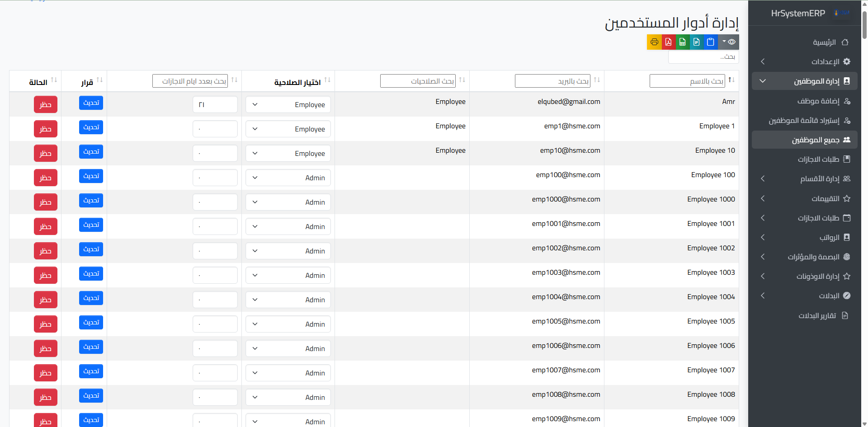Select email elqubed@gmail.com
The image size is (868, 427).
tap(569, 102)
